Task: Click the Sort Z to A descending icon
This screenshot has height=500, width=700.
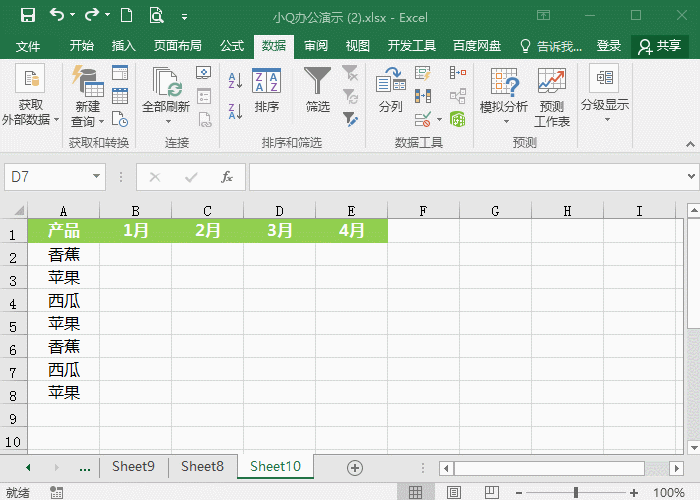Action: 235,110
